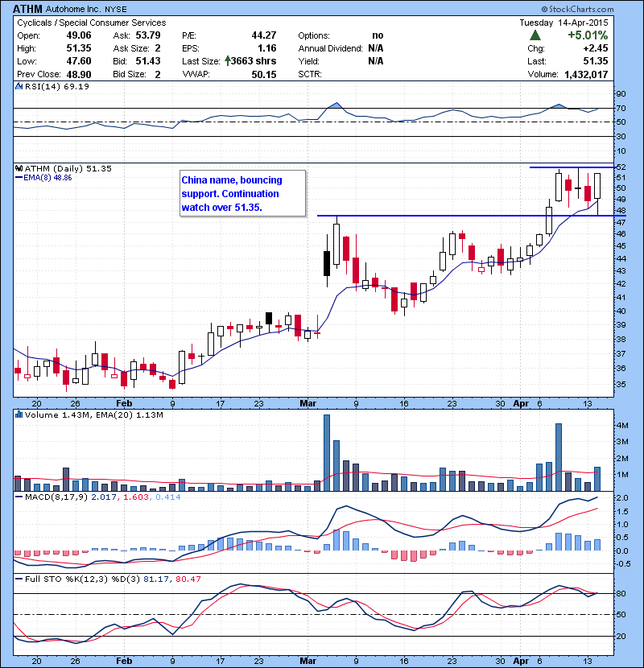Click the Last Size 3663 shrs value

254,61
